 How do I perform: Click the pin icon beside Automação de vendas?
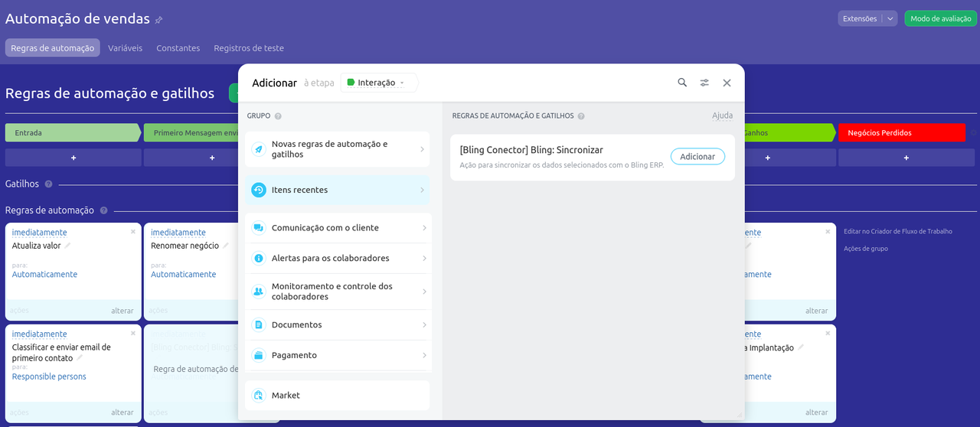point(158,20)
